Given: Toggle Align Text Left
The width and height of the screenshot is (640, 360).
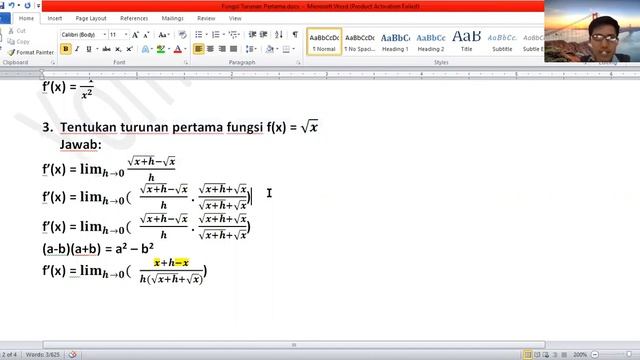Looking at the screenshot, I should [198, 49].
